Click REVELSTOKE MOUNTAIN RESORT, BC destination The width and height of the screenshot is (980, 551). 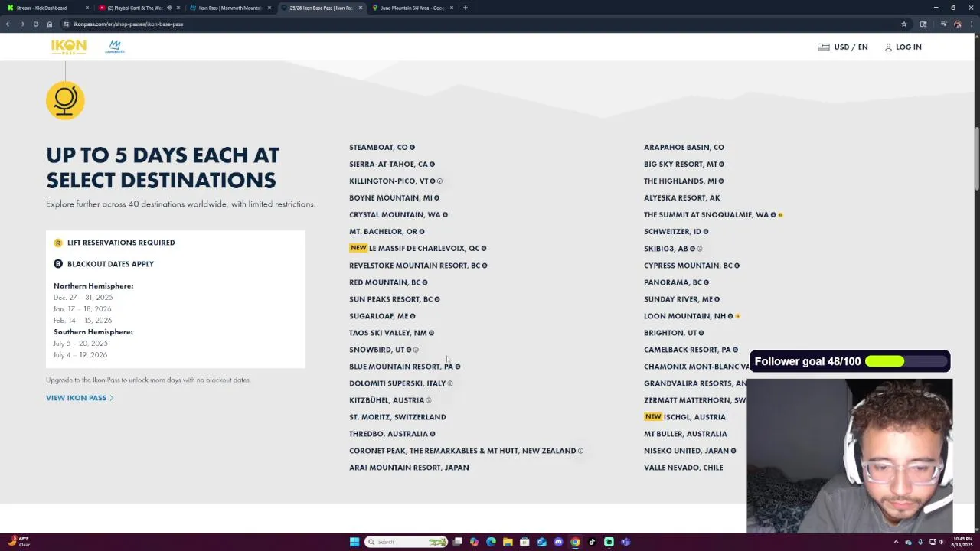coord(414,266)
